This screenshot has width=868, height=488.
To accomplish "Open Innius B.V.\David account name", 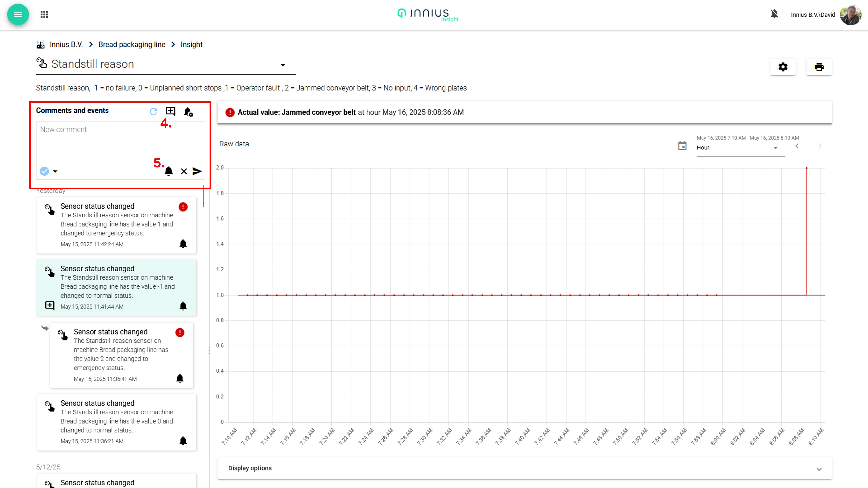I will coord(813,15).
